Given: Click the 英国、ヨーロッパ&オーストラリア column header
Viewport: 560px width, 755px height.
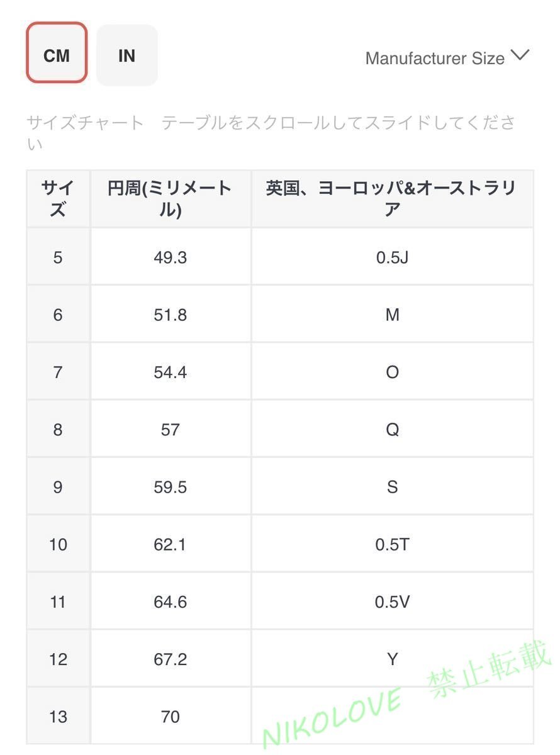Looking at the screenshot, I should point(391,197).
